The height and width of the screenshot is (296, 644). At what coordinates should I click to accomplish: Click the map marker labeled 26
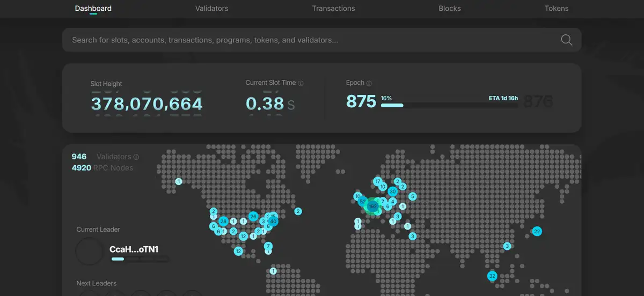click(x=253, y=217)
